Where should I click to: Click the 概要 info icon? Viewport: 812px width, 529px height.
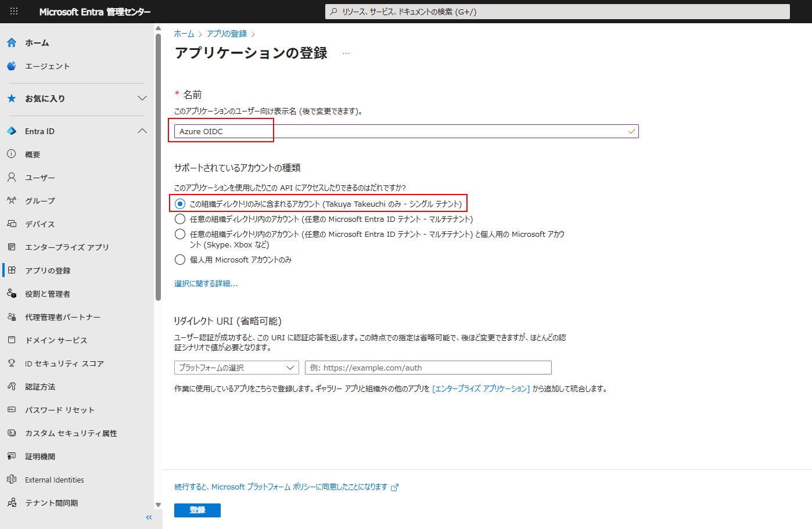(12, 154)
